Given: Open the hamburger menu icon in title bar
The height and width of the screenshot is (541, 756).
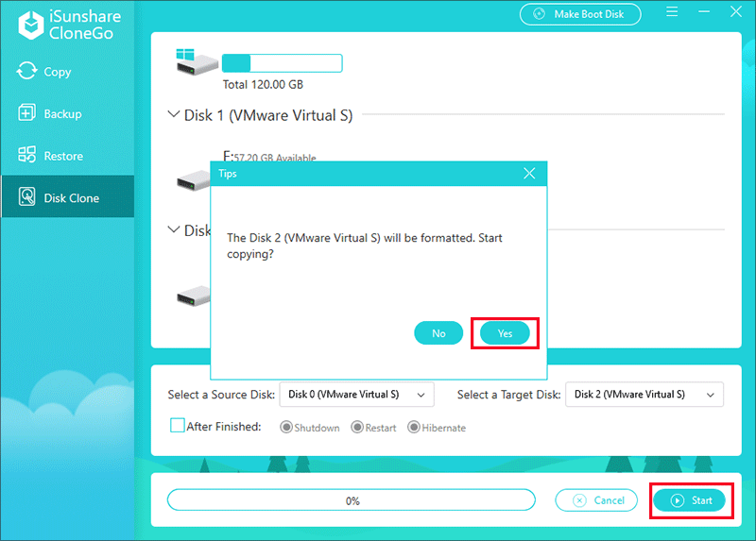Looking at the screenshot, I should (x=672, y=14).
